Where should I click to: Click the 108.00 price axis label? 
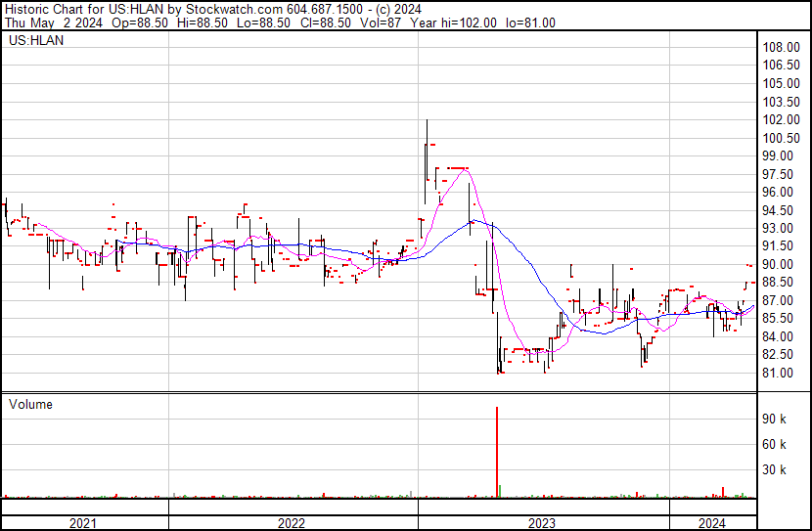point(782,47)
